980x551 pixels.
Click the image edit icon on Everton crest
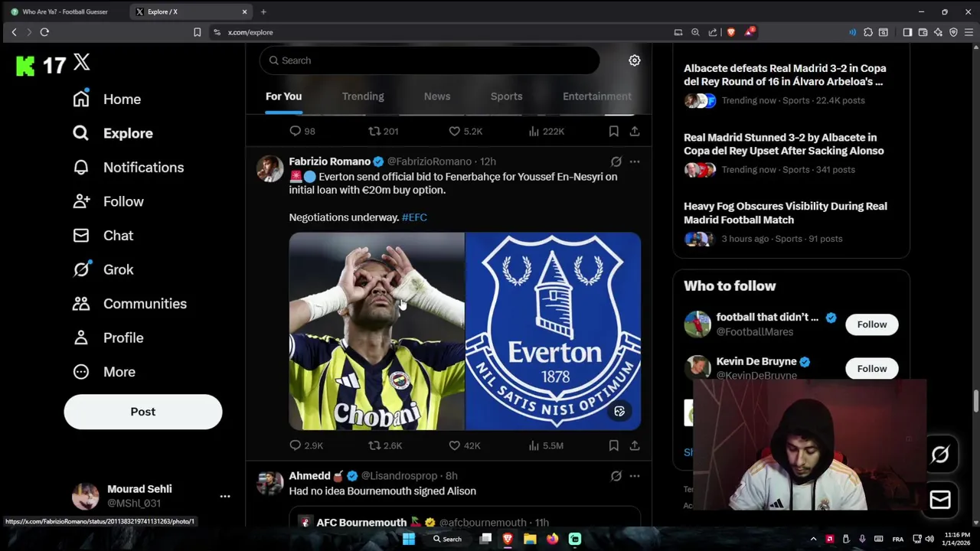click(619, 412)
